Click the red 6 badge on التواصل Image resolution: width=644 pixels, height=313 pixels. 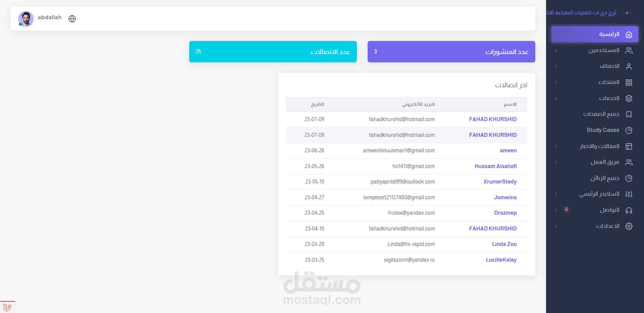(567, 210)
